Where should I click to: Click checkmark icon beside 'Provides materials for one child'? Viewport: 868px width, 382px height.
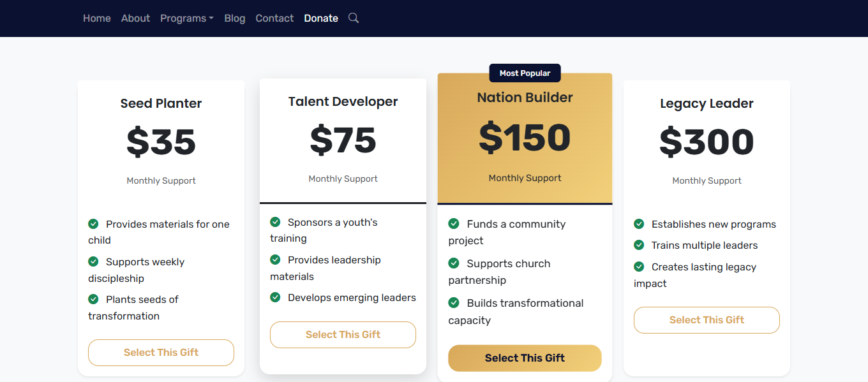click(93, 224)
